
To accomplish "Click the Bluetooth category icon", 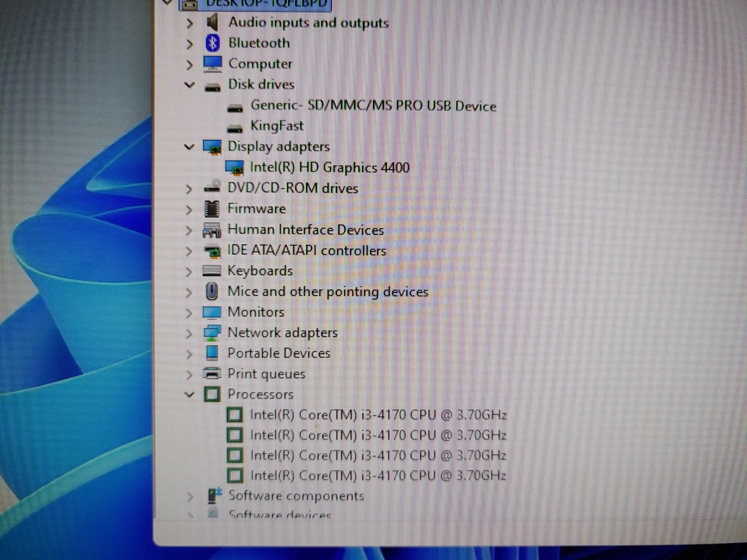I will click(213, 43).
